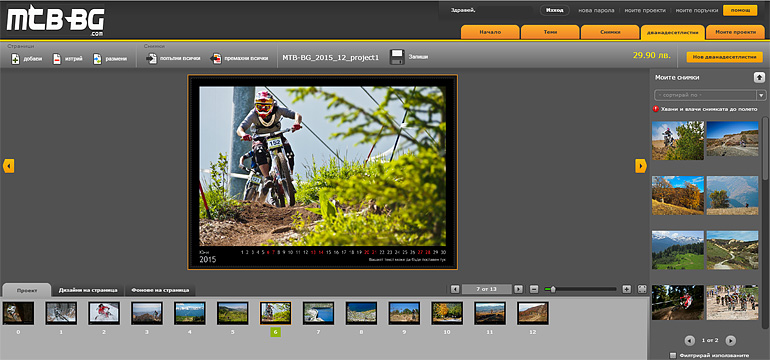Viewport: 770px width, 360px height.
Task: Switch to 'Фонове на страница' tab
Action: click(x=160, y=290)
